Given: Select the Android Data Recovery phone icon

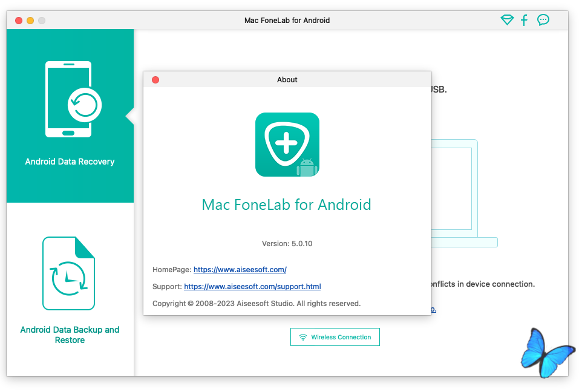Looking at the screenshot, I should 73,99.
